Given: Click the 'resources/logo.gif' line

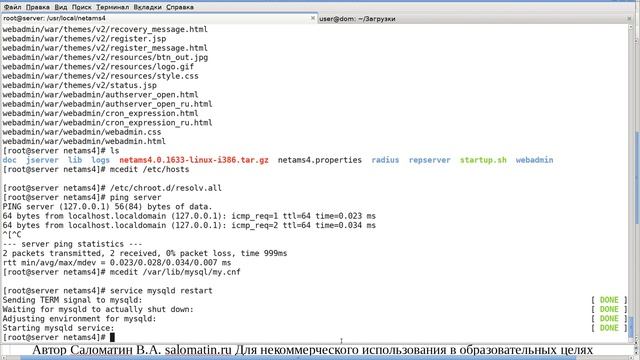Looking at the screenshot, I should point(98,67).
